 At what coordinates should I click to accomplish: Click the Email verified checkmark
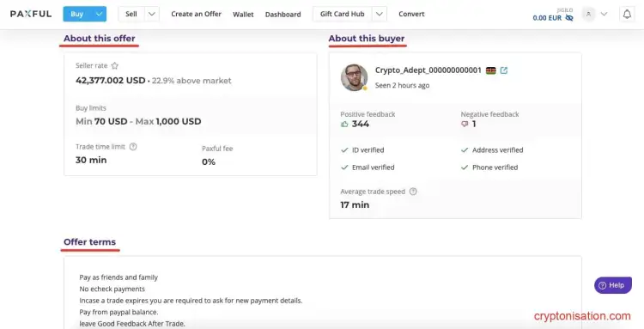(344, 168)
